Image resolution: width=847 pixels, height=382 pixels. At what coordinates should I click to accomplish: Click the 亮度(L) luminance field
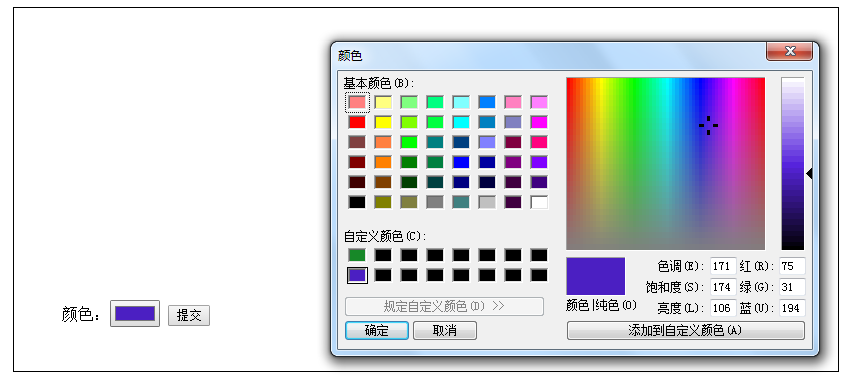coord(723,308)
